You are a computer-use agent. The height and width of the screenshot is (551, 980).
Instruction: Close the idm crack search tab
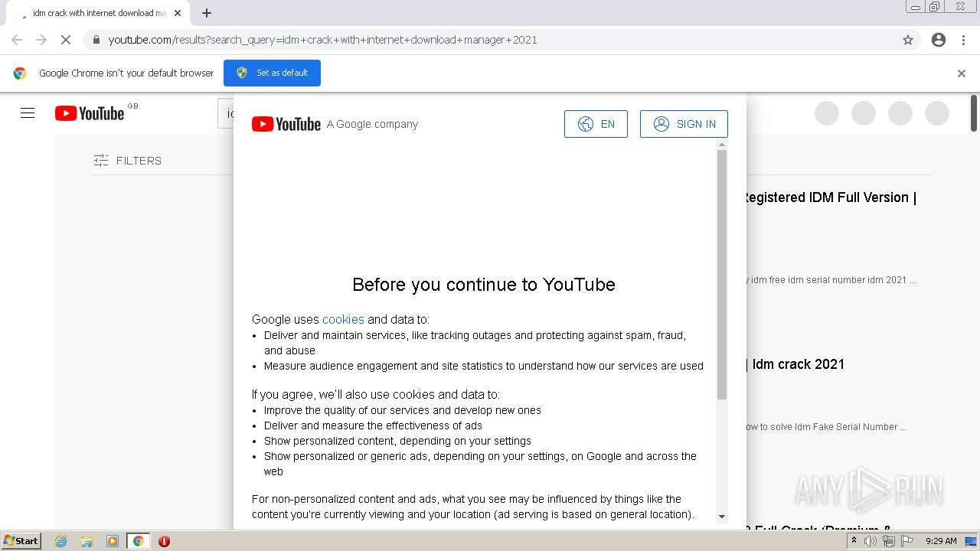click(178, 13)
